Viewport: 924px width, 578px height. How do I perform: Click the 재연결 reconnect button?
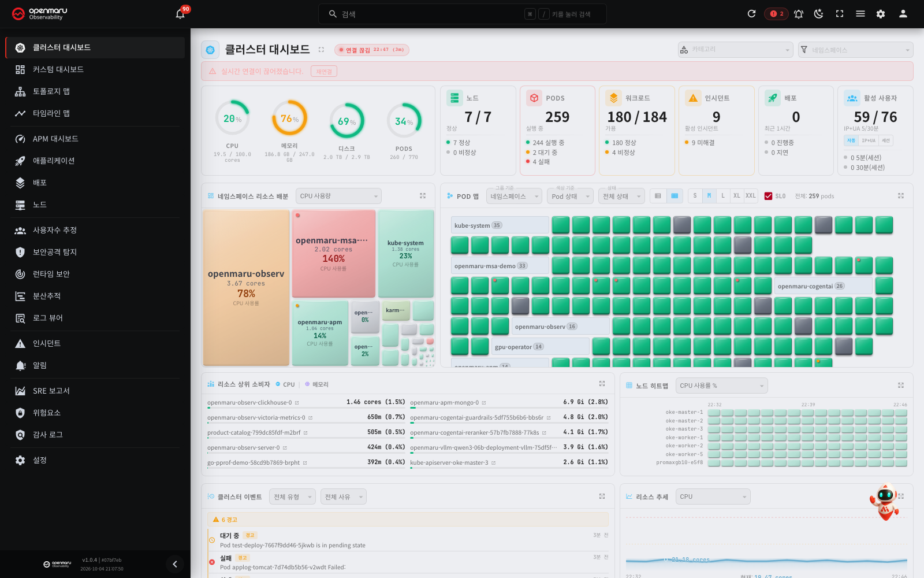click(324, 72)
